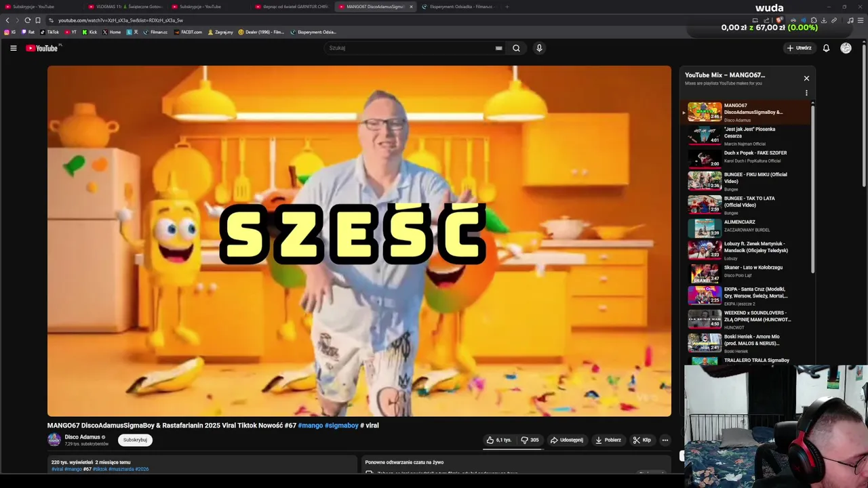Reload the page with refresh icon
868x488 pixels.
27,20
